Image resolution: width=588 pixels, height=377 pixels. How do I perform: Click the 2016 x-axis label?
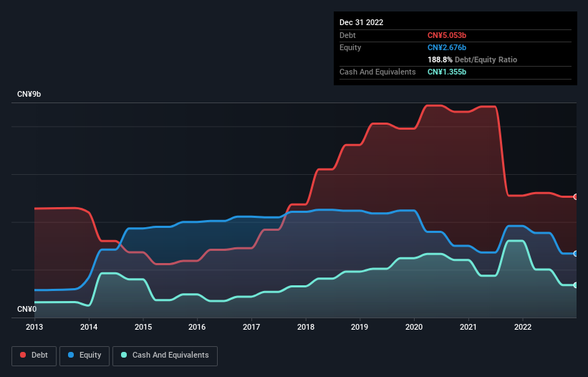[197, 327]
